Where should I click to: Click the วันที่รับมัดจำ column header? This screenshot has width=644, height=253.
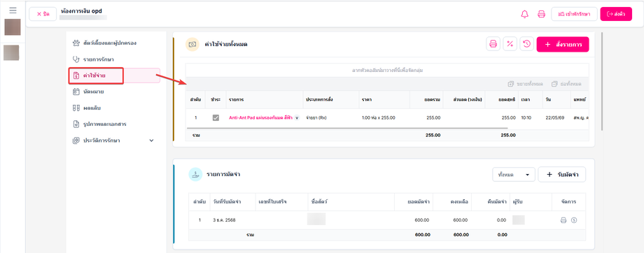(232, 202)
